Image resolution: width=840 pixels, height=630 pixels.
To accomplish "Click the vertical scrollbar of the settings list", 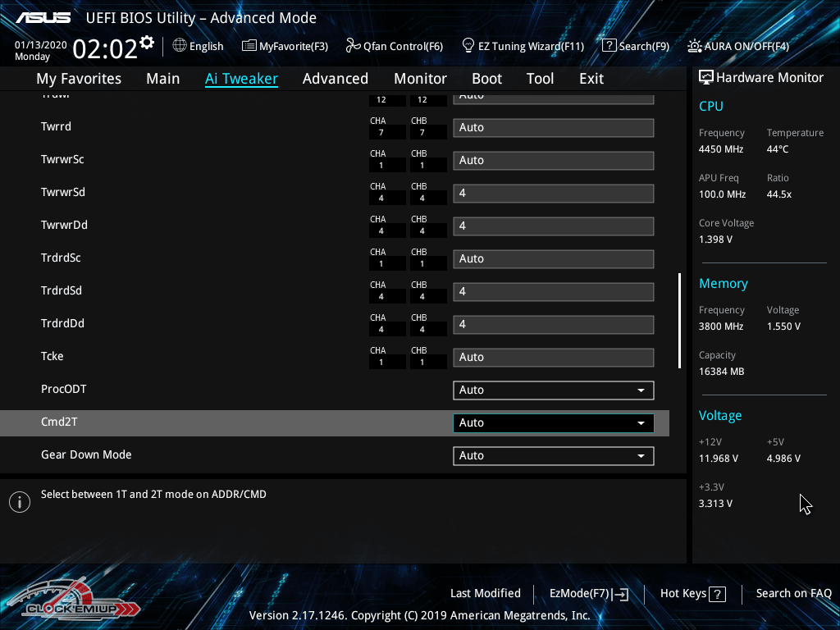I will [x=679, y=320].
